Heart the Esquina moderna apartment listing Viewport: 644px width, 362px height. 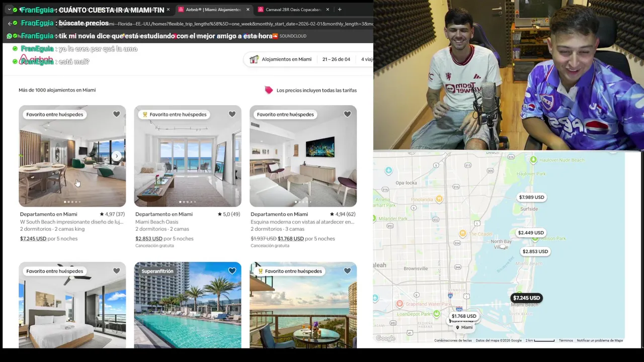[347, 114]
